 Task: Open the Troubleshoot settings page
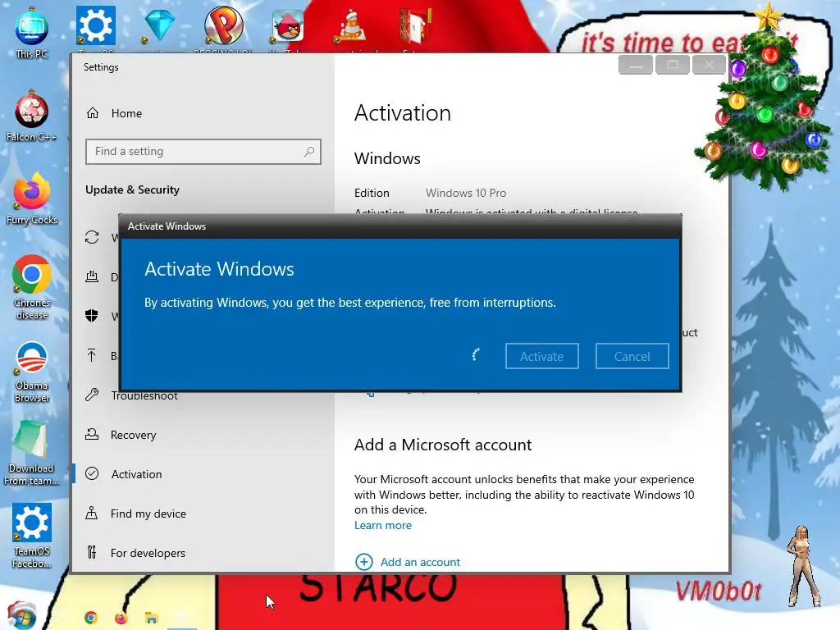[144, 395]
